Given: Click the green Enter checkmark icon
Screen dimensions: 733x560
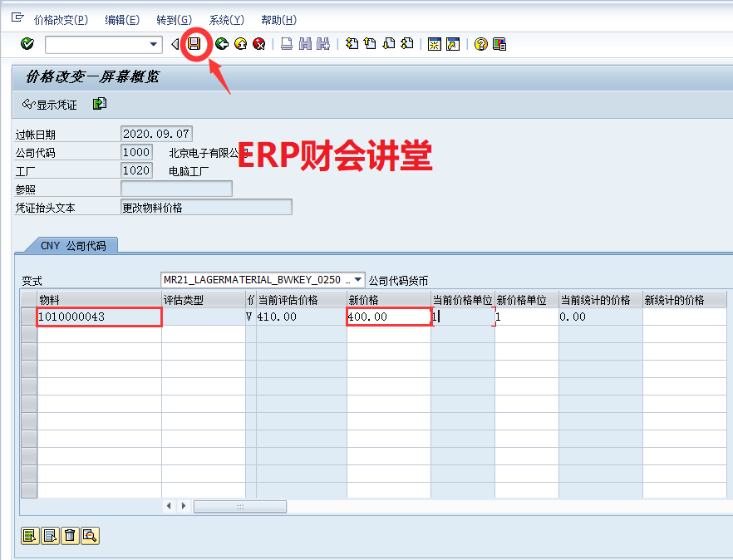Looking at the screenshot, I should (27, 44).
